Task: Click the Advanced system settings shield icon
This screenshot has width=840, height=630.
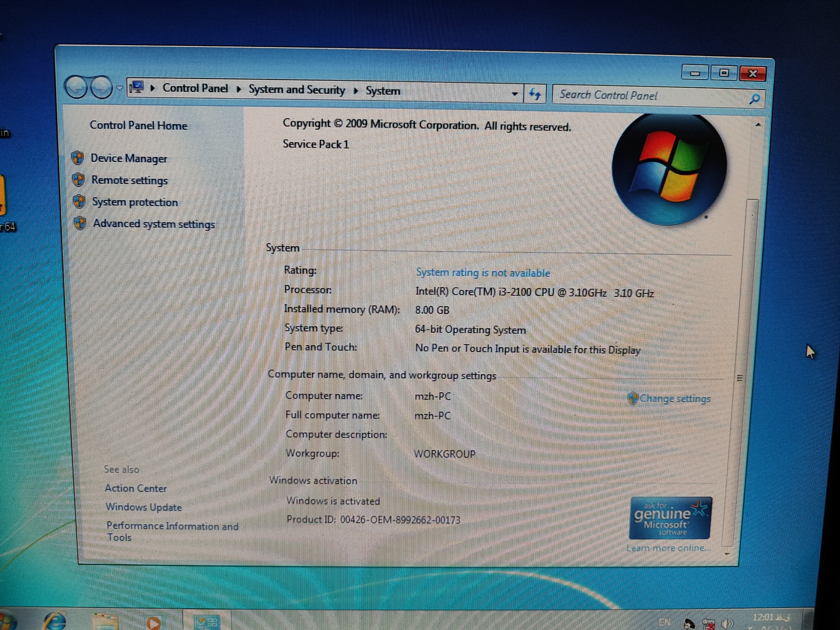Action: (80, 223)
